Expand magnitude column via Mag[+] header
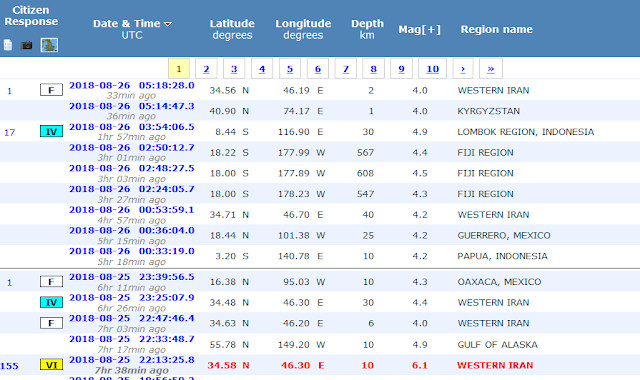Image resolution: width=640 pixels, height=380 pixels. pos(420,29)
